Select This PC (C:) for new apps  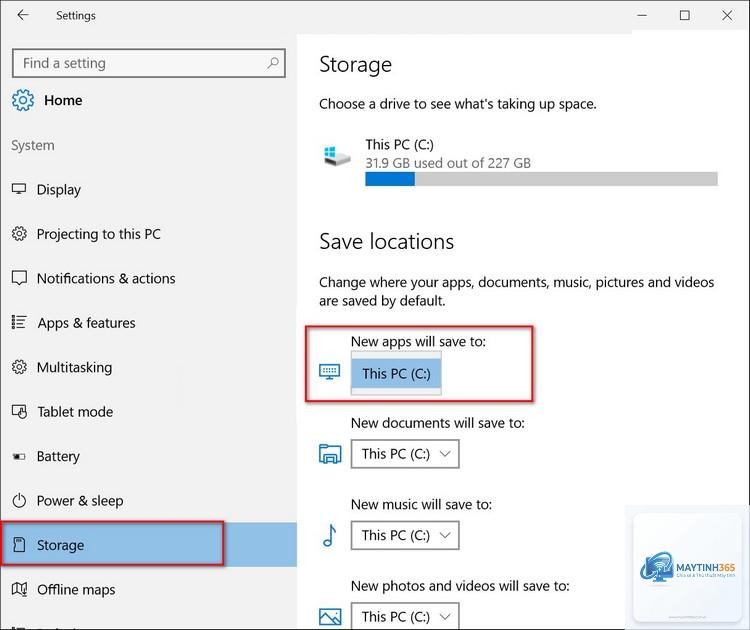396,374
